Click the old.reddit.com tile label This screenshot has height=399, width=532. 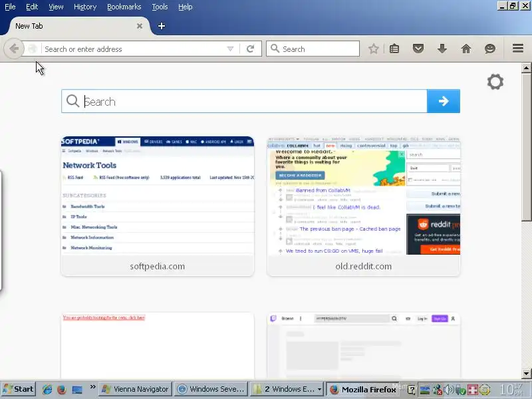click(363, 267)
